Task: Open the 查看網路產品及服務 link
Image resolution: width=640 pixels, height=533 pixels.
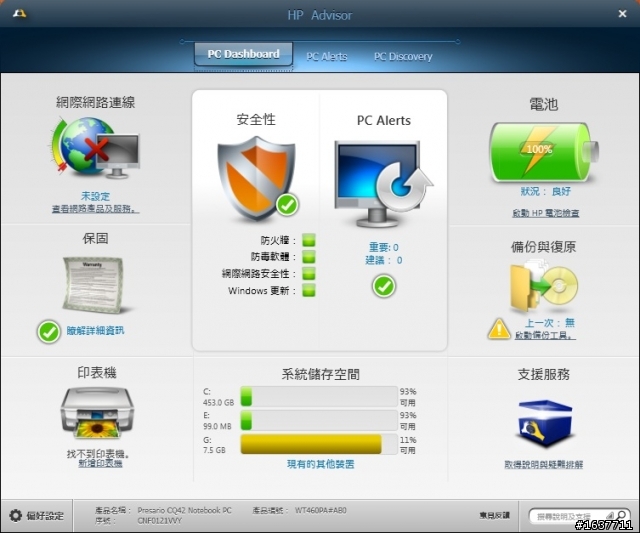Action: click(96, 209)
